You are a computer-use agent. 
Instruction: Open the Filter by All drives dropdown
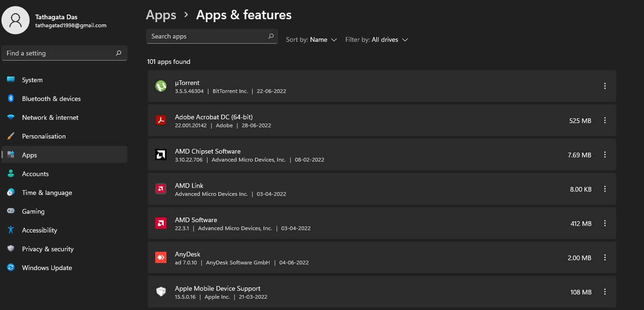coord(376,40)
